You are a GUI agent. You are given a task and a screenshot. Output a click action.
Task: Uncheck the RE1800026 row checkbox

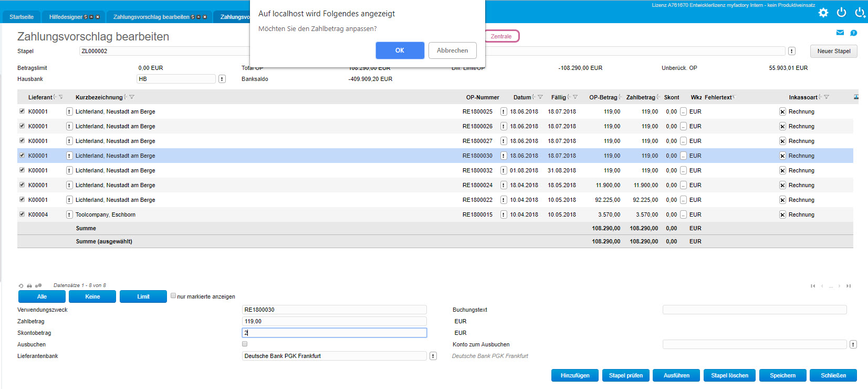point(22,126)
